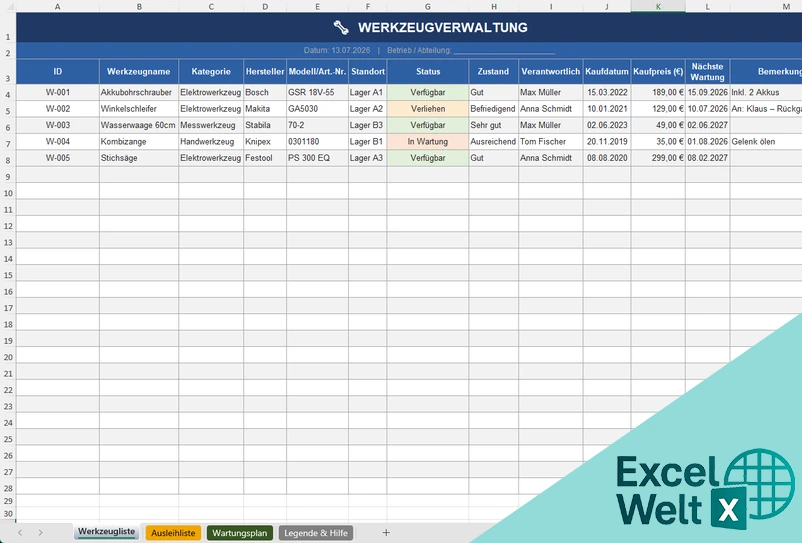802x543 pixels.
Task: Select the 20.11.2019 purchase date cell
Action: (x=607, y=142)
